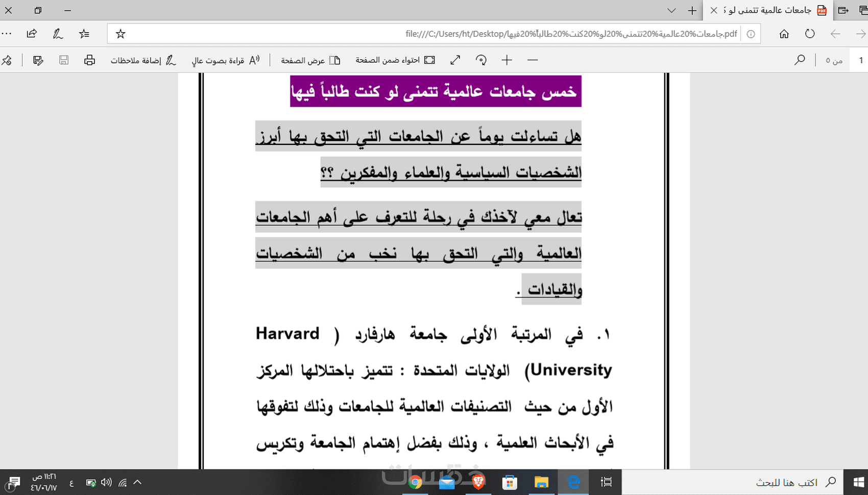Refresh the current PDF page
This screenshot has width=868, height=495.
click(x=810, y=34)
